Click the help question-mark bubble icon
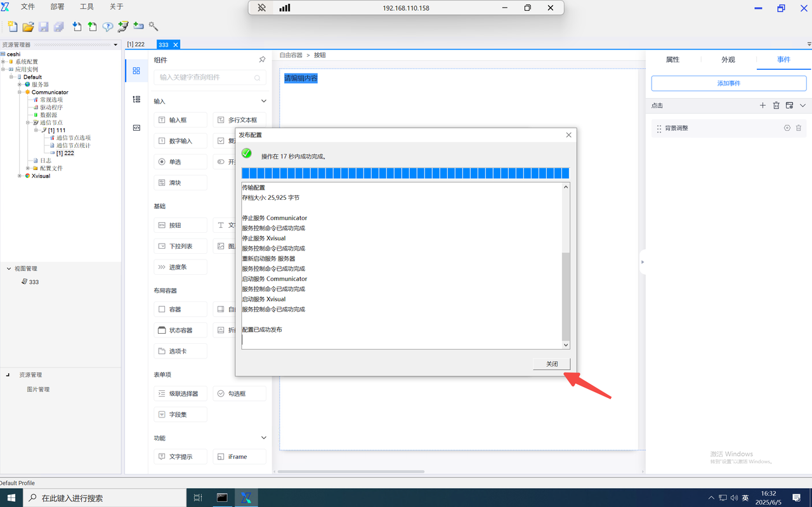Viewport: 812px width, 507px height. coord(108,27)
